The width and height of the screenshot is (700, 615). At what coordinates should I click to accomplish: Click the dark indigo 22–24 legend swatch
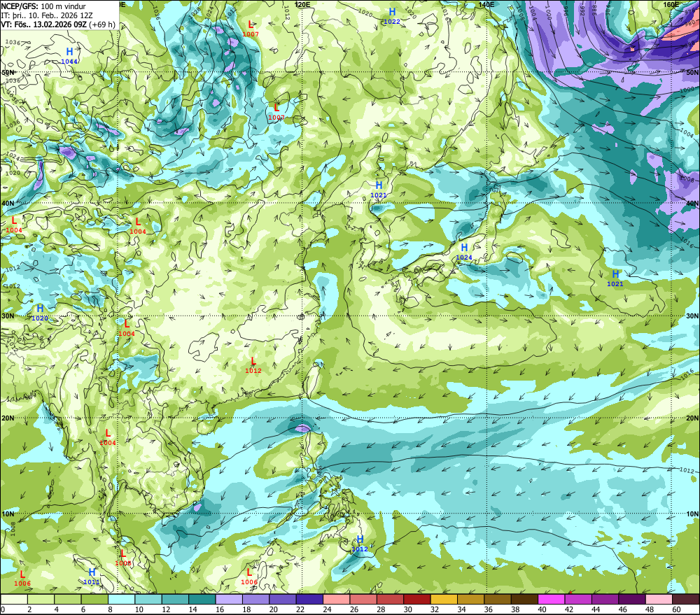point(309,600)
